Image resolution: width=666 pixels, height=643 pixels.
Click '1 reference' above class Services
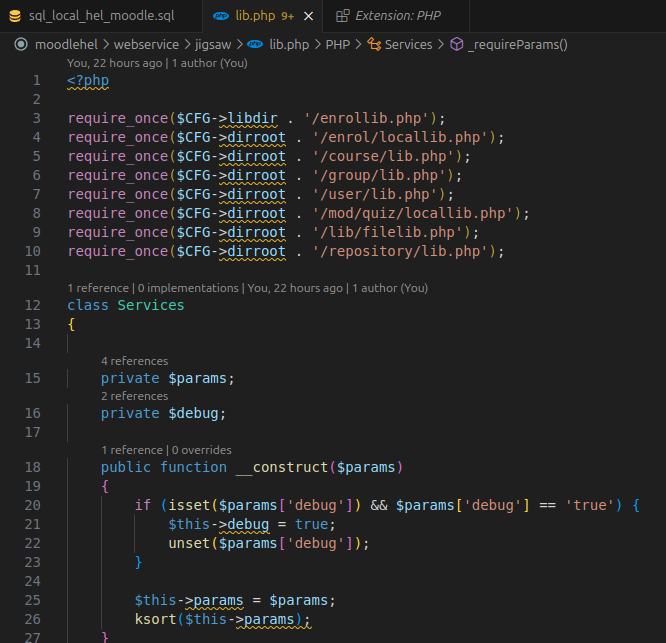pos(99,288)
